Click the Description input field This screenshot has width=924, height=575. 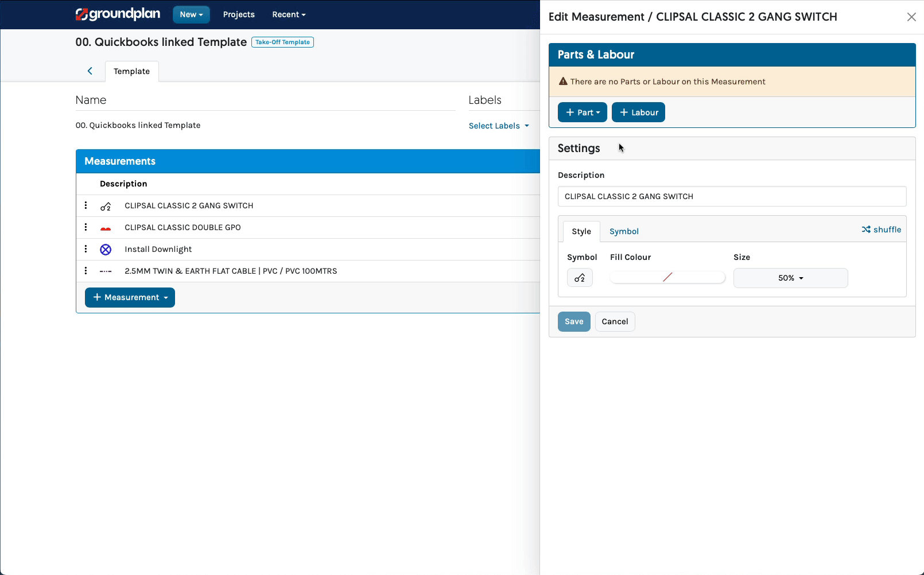[732, 196]
